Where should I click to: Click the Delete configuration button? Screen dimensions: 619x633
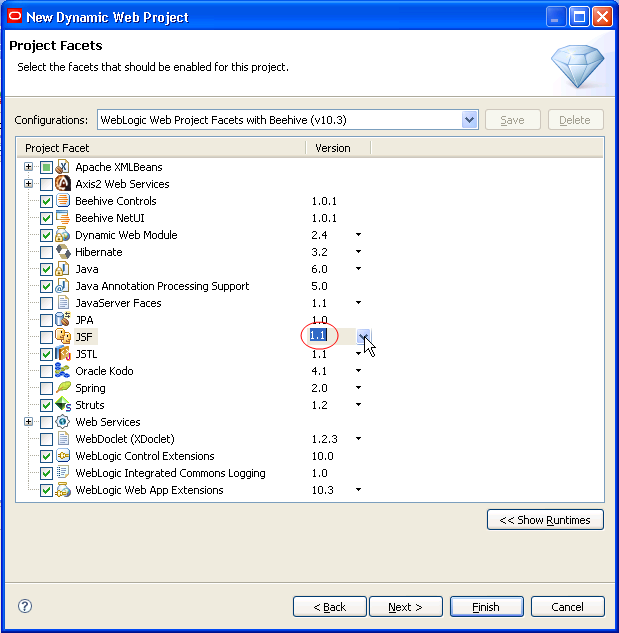[x=575, y=119]
